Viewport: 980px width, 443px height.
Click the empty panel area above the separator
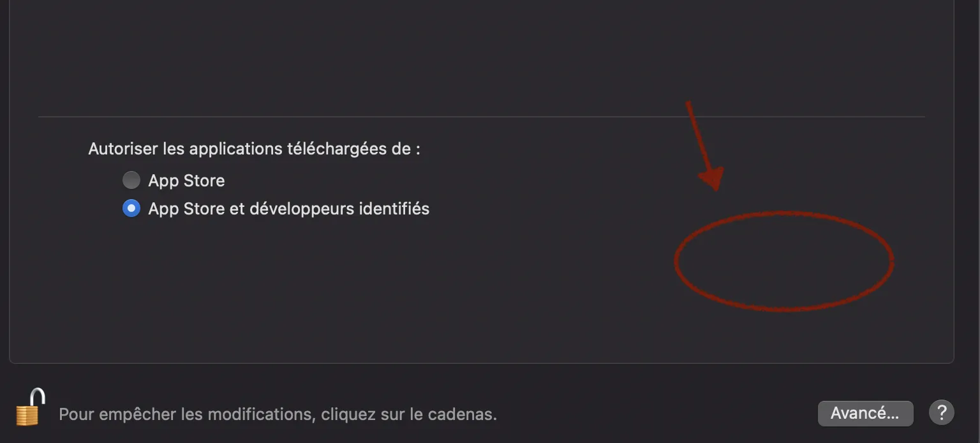pos(482,57)
